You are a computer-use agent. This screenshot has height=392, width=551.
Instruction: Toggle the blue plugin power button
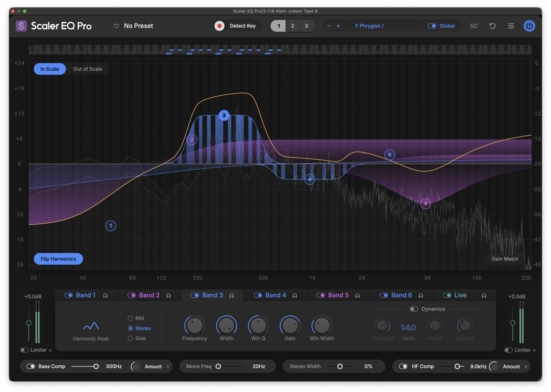[529, 26]
